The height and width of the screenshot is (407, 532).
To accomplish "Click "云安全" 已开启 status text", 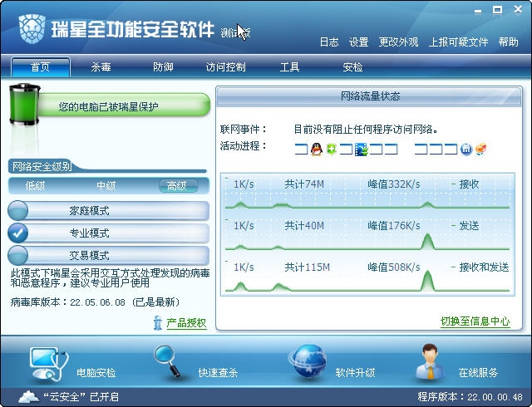I will (x=81, y=397).
